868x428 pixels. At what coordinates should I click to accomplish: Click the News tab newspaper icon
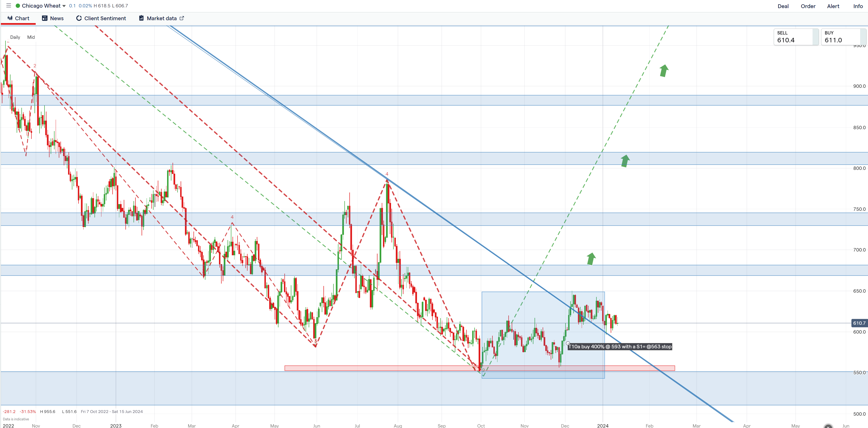pyautogui.click(x=45, y=18)
